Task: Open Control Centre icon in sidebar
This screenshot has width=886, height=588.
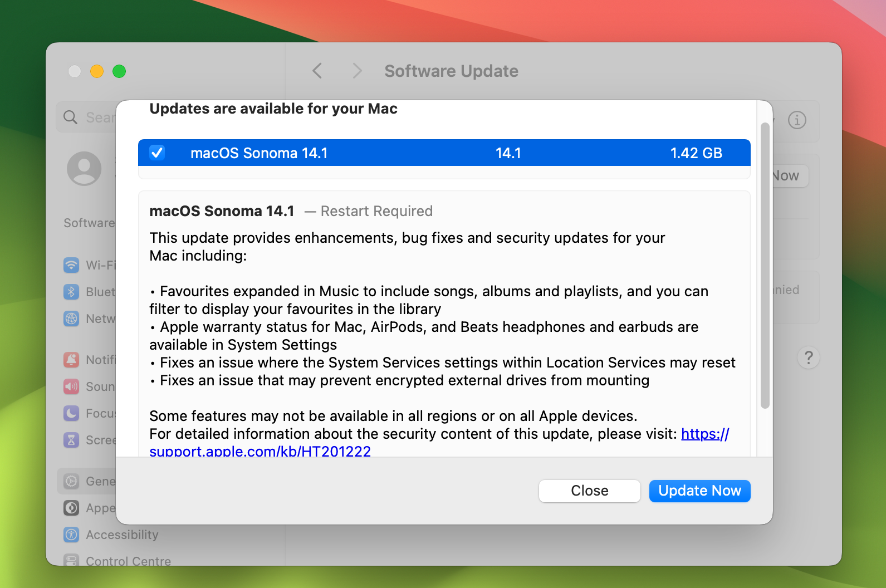Action: tap(71, 560)
